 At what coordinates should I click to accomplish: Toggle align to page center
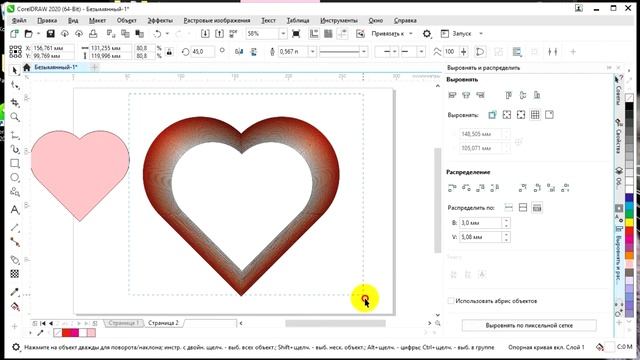pos(521,115)
